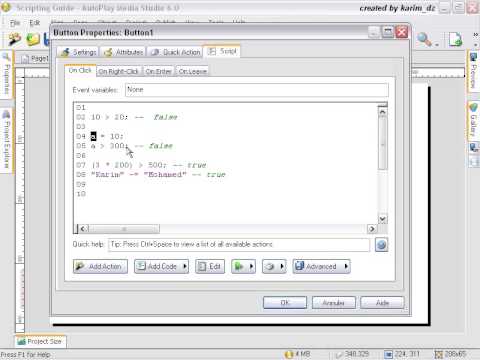Expand the Add Code dropdown arrow

point(185,266)
